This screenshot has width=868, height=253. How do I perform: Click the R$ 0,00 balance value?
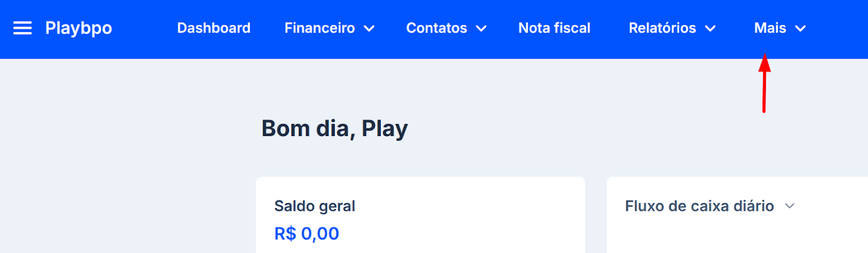[x=307, y=233]
